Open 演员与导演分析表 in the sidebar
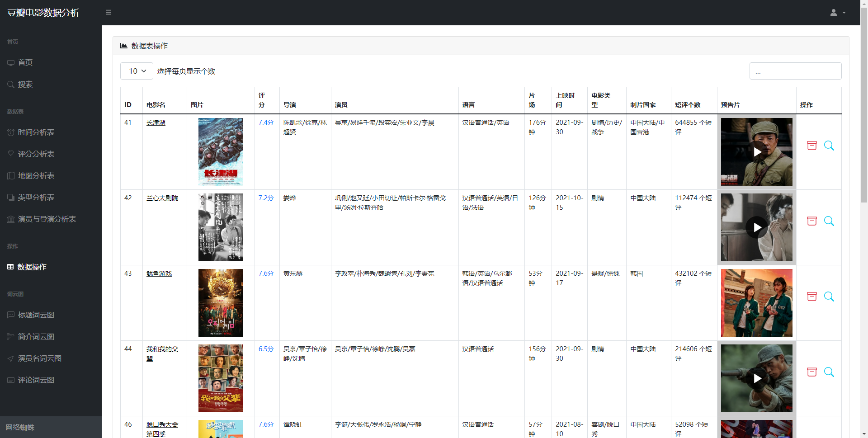868x438 pixels. click(51, 219)
